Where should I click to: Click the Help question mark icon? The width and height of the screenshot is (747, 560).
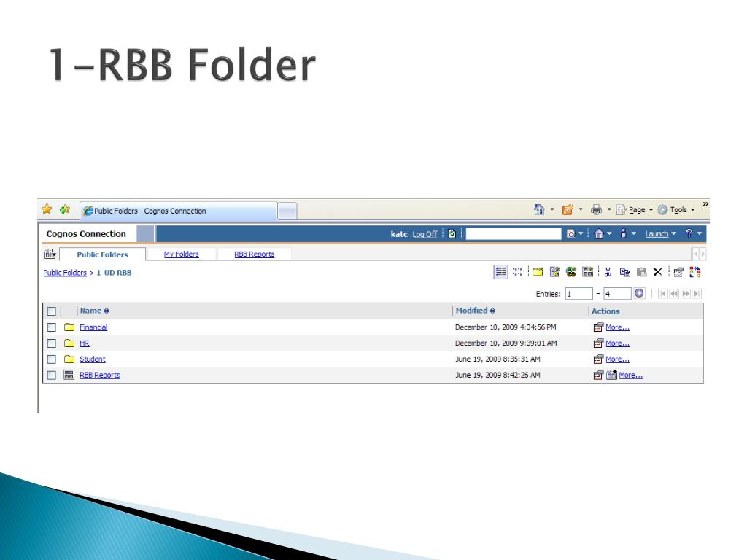coord(689,233)
